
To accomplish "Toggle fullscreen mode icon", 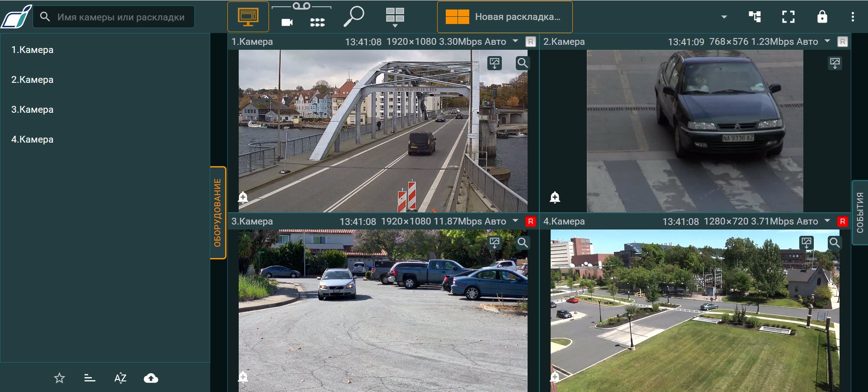I will coord(788,17).
